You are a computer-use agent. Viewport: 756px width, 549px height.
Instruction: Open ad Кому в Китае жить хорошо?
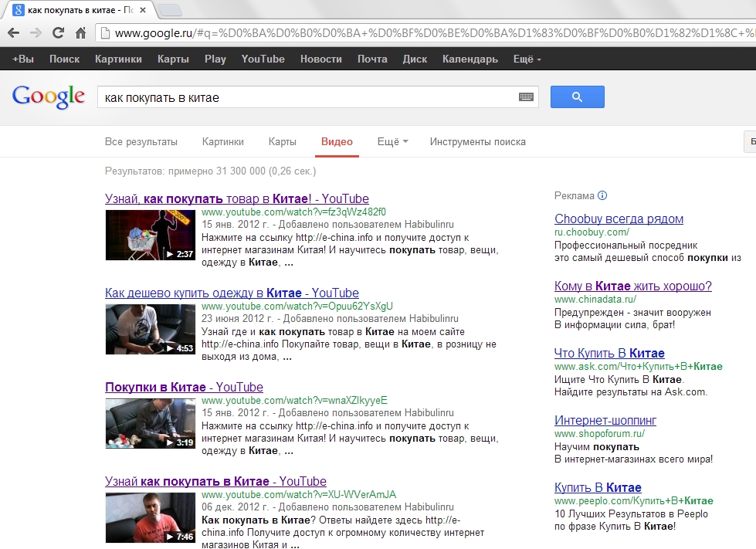click(632, 286)
